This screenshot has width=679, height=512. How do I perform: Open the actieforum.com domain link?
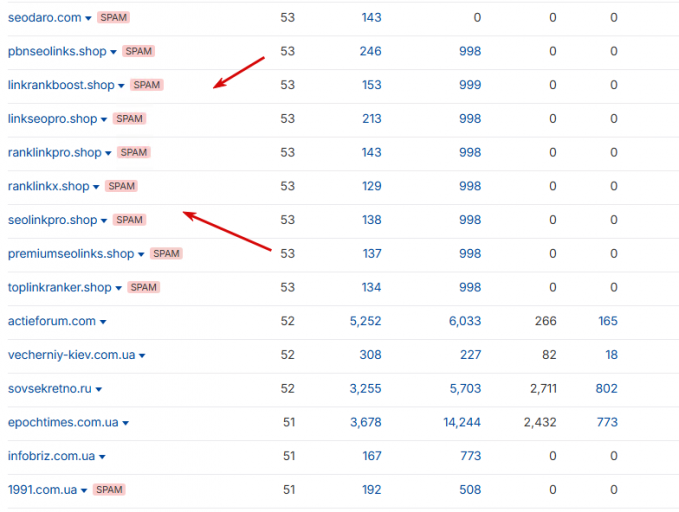pyautogui.click(x=52, y=321)
